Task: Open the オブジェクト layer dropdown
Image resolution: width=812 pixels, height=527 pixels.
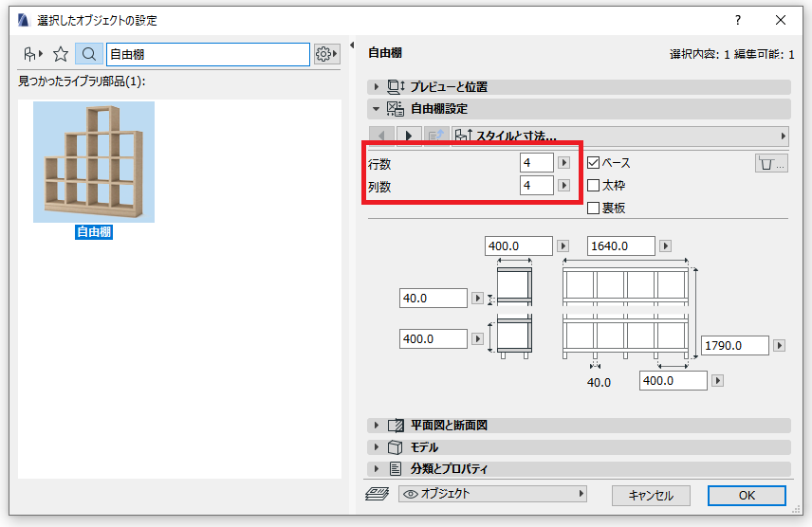Action: tap(492, 494)
